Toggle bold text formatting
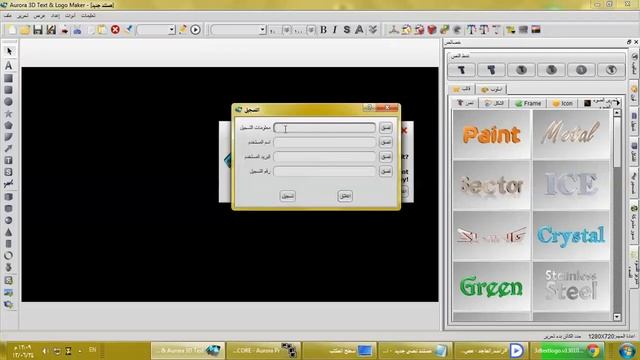This screenshot has width=640, height=360. pyautogui.click(x=323, y=29)
